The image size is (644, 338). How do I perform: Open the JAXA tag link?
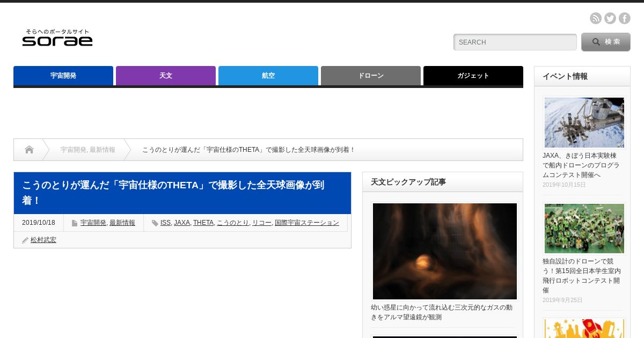point(182,223)
